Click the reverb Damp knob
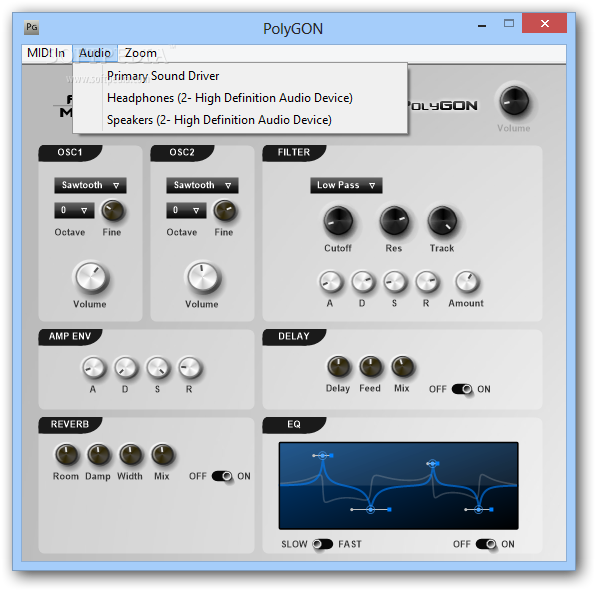Image resolution: width=596 pixels, height=591 pixels. (x=98, y=454)
